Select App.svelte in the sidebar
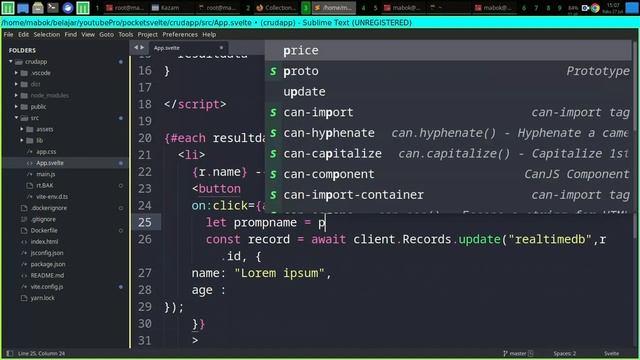Screen dimensions: 640x360 pos(50,163)
